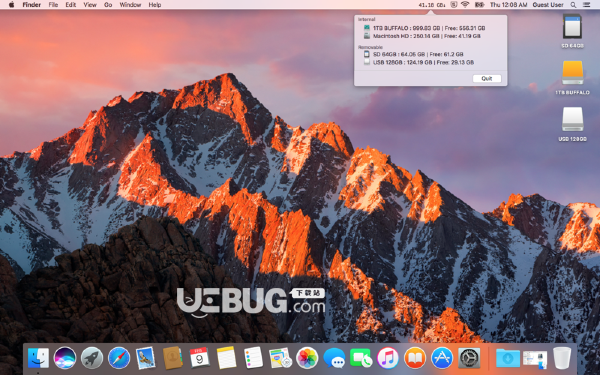Open the Help menu
The width and height of the screenshot is (600, 375).
[x=155, y=5]
